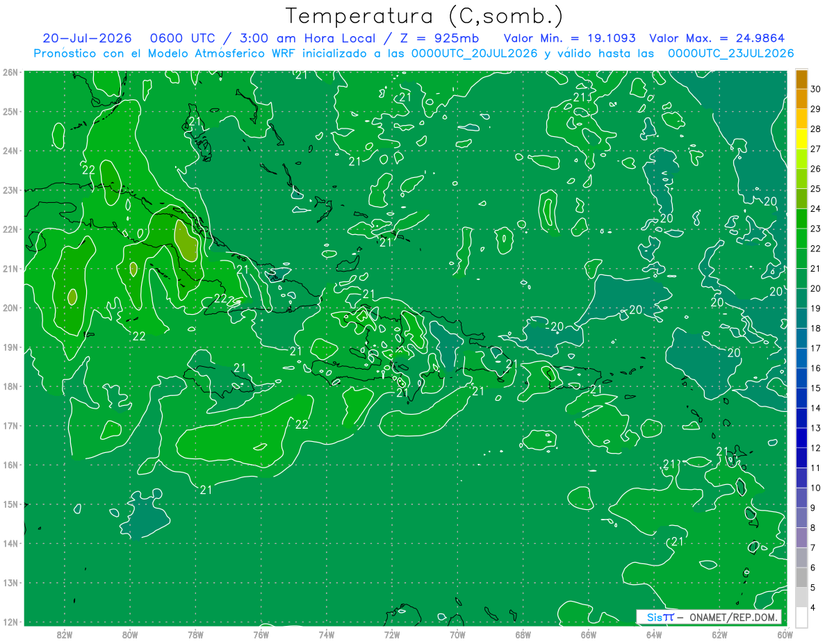
Task: Click the color legend label '25'
Action: coord(816,188)
